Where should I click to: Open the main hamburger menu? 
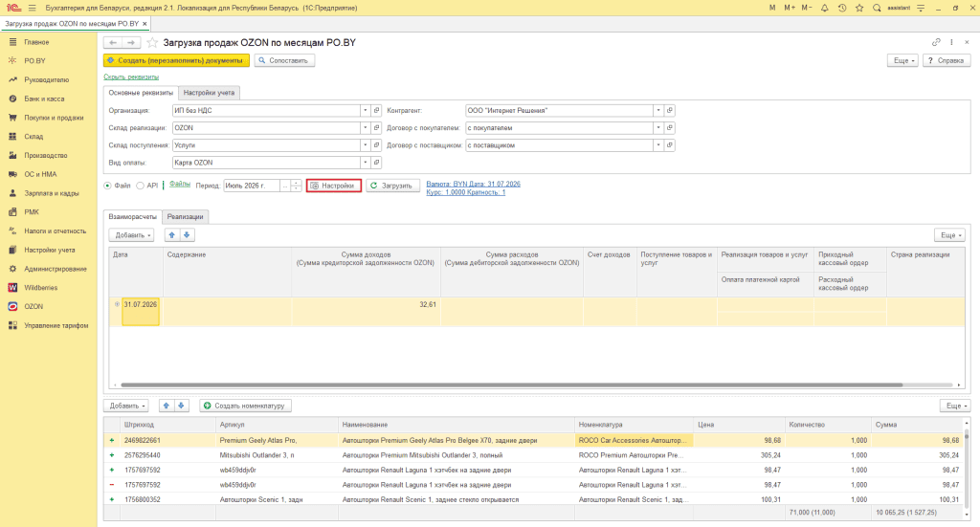click(x=32, y=8)
